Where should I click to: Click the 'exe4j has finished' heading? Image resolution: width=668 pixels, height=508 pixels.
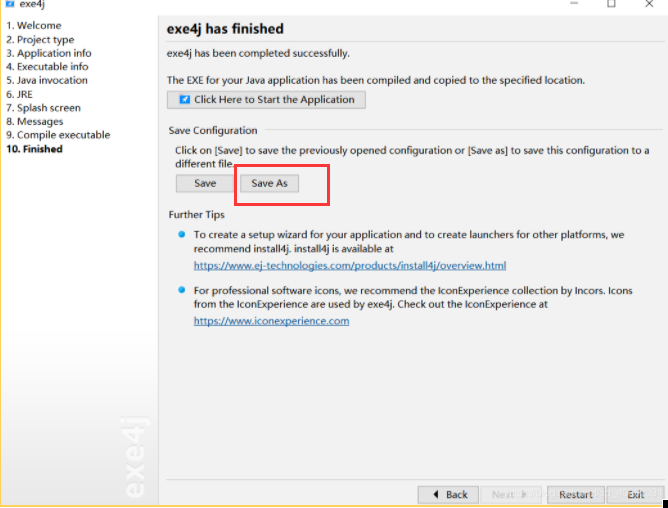[x=225, y=29]
